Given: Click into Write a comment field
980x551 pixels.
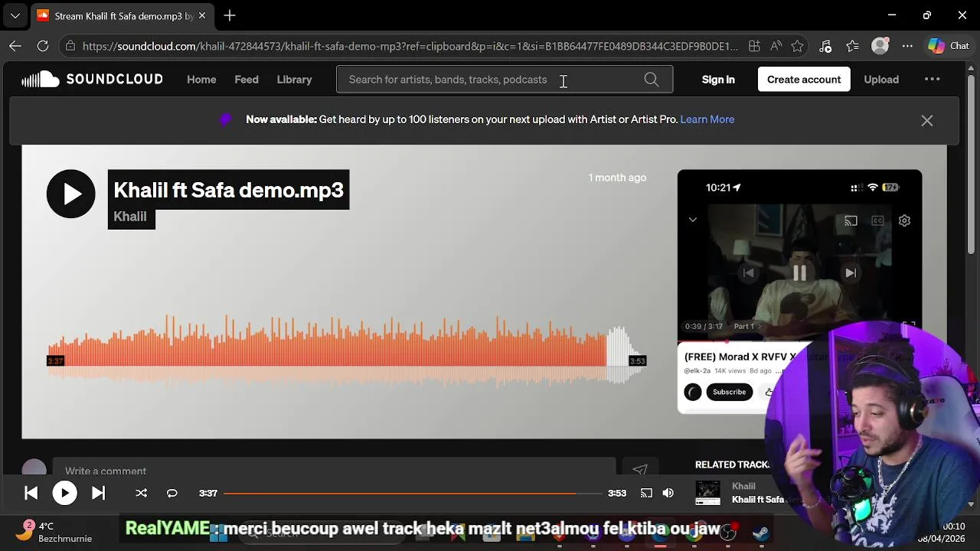Looking at the screenshot, I should tap(334, 470).
